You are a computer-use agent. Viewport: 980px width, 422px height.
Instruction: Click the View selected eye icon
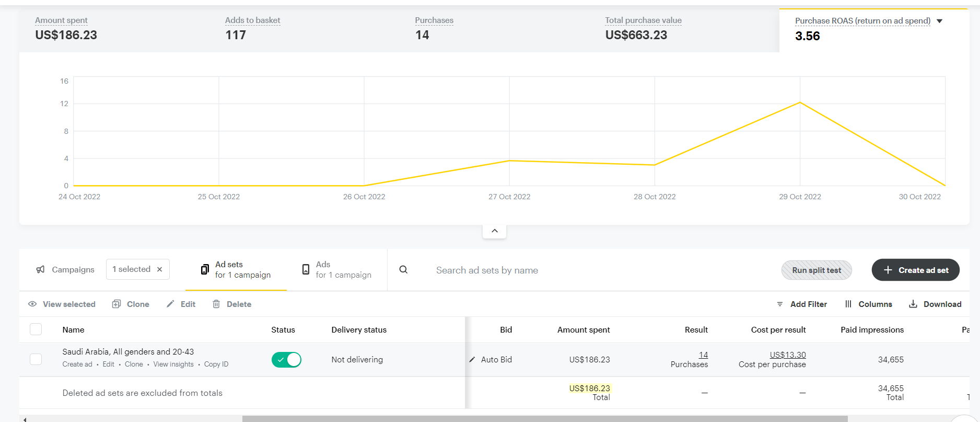32,304
